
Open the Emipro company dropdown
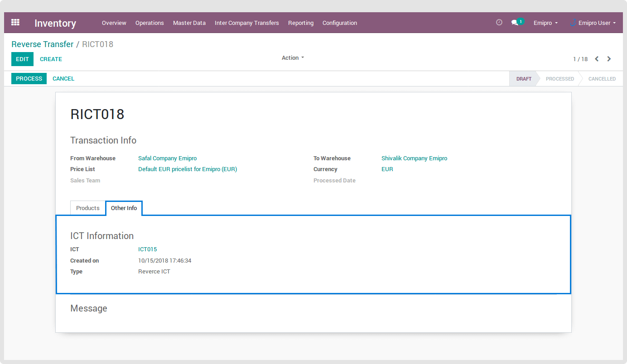coord(545,23)
